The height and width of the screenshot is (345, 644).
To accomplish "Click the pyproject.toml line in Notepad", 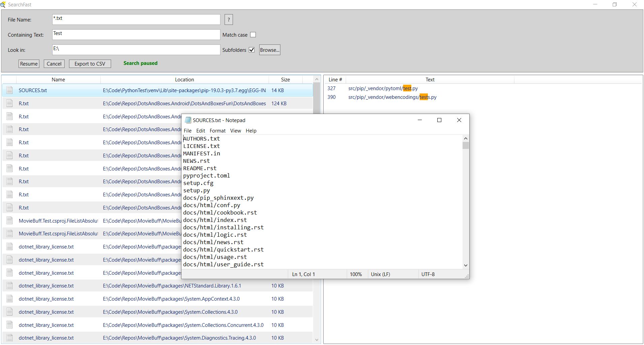I will [206, 176].
